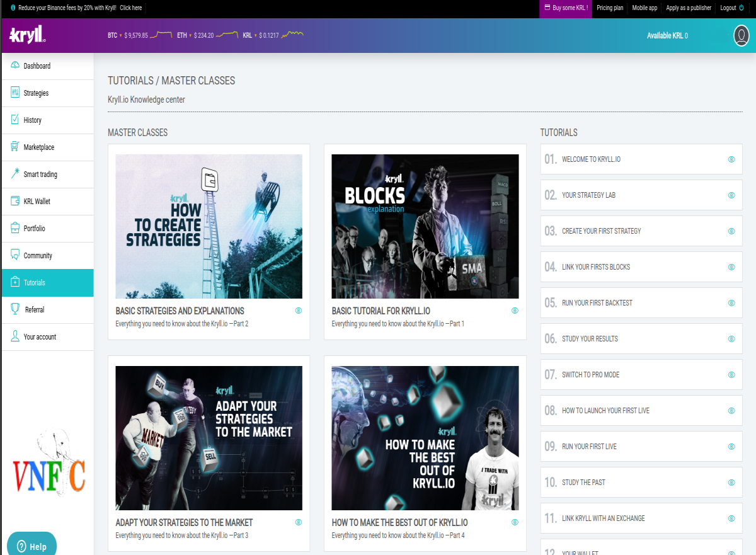The height and width of the screenshot is (555, 756).
Task: Click How to Make the Best Out title
Action: point(400,522)
